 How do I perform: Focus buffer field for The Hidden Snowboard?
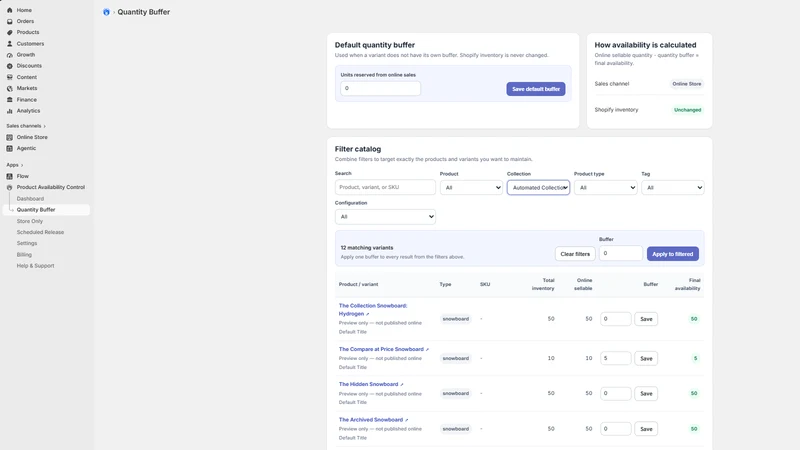click(615, 393)
